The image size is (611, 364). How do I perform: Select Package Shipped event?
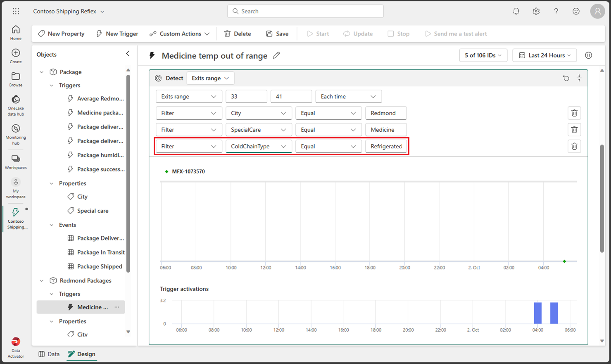pos(95,266)
